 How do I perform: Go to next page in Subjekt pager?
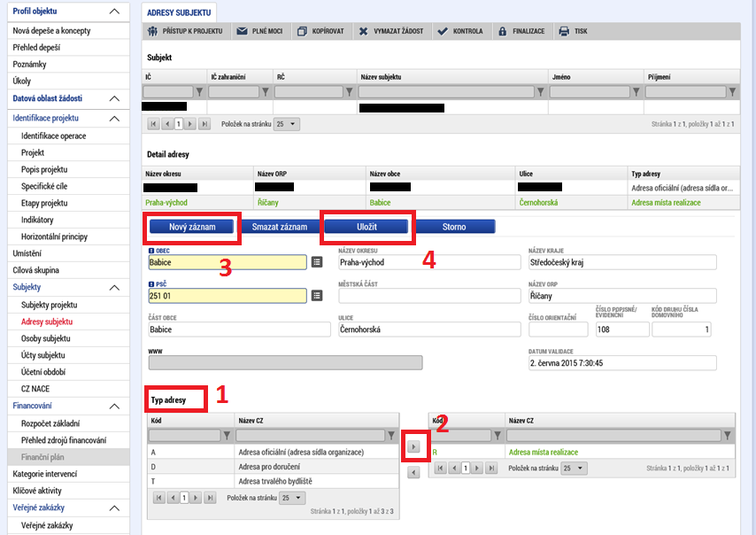tap(190, 124)
